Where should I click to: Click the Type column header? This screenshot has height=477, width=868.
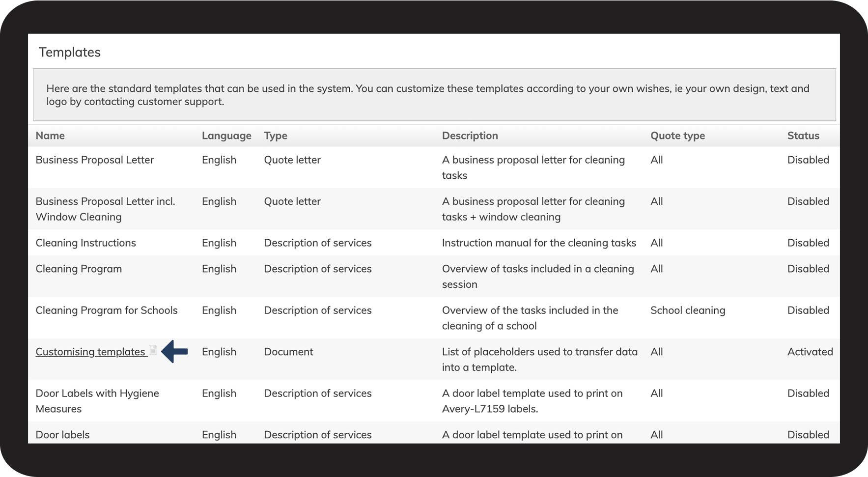[276, 136]
